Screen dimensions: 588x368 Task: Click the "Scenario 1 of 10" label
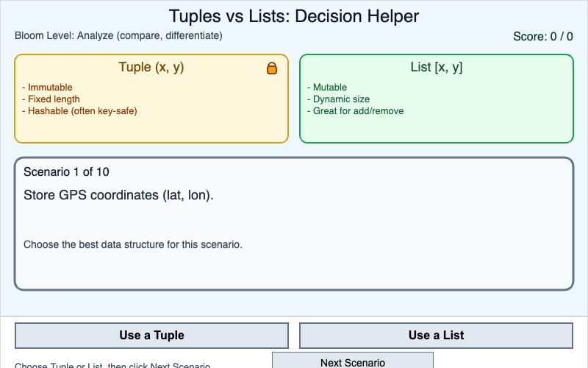tap(66, 172)
